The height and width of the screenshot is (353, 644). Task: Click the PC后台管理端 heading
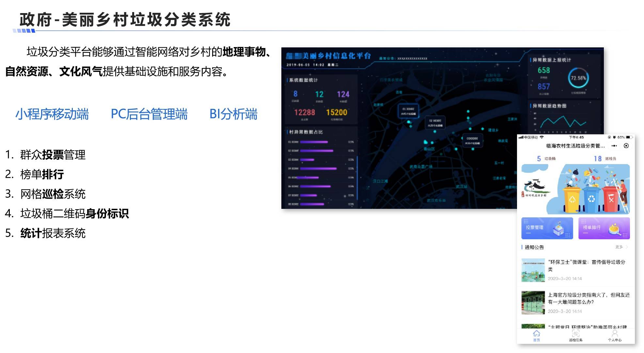coord(149,114)
